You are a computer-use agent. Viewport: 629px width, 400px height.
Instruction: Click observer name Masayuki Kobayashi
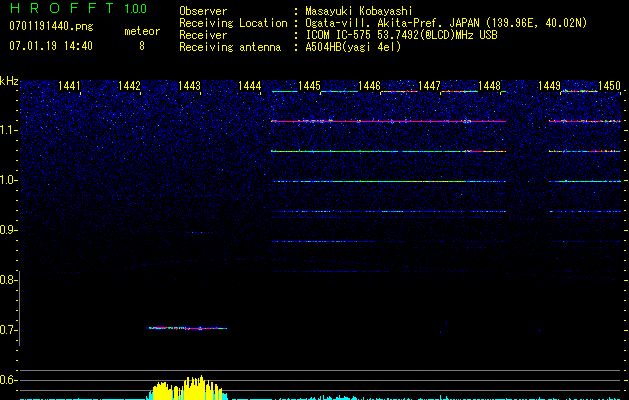click(x=359, y=11)
